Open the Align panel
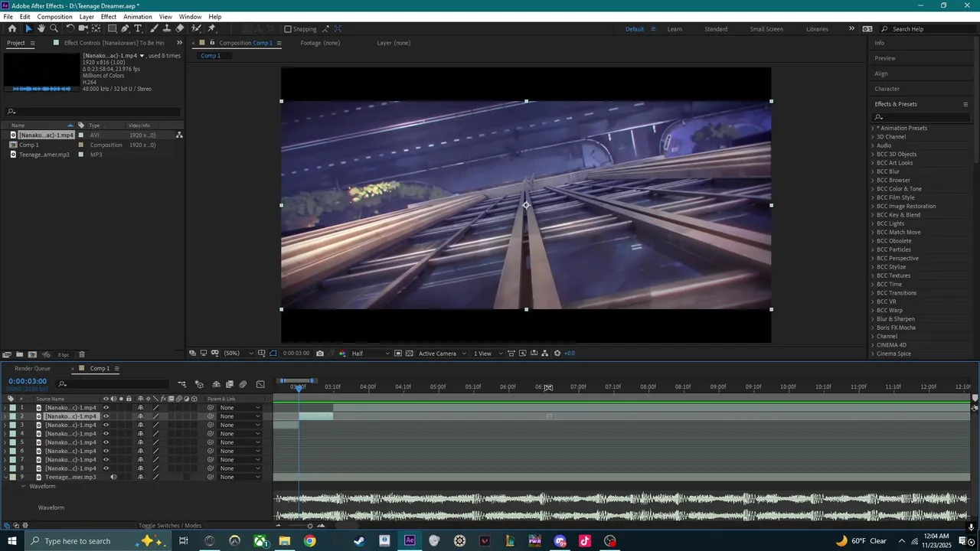This screenshot has width=980, height=551. 881,73
